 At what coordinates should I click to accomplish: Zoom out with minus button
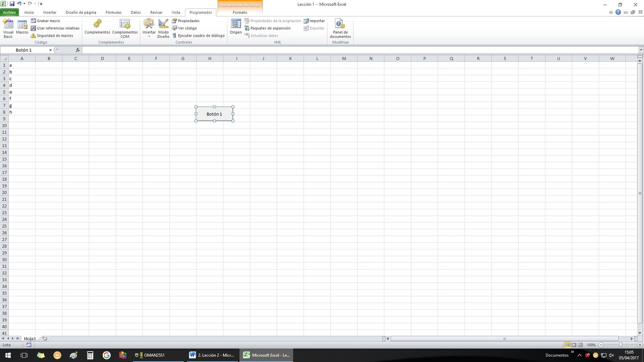(x=601, y=345)
